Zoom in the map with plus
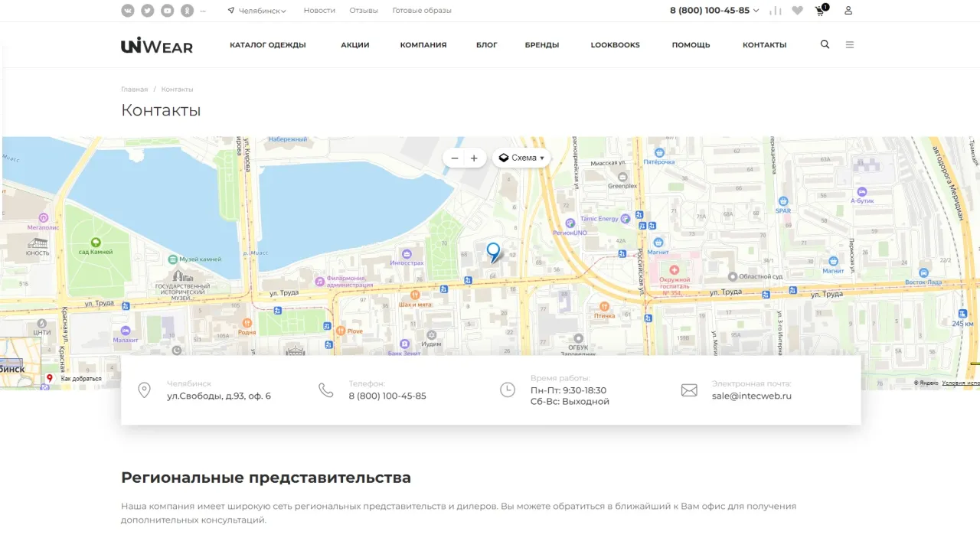980x551 pixels. pos(474,158)
